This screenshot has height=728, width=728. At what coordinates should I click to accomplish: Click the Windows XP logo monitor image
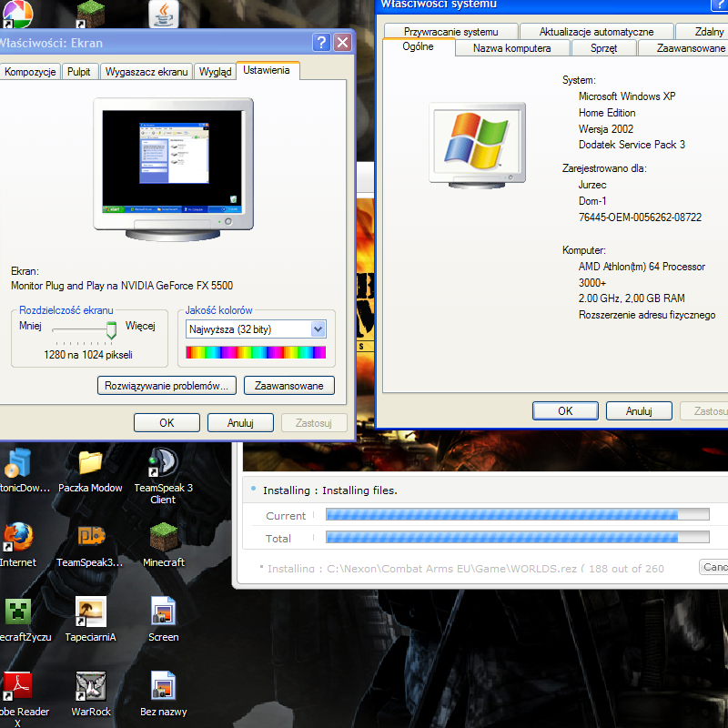(x=477, y=145)
